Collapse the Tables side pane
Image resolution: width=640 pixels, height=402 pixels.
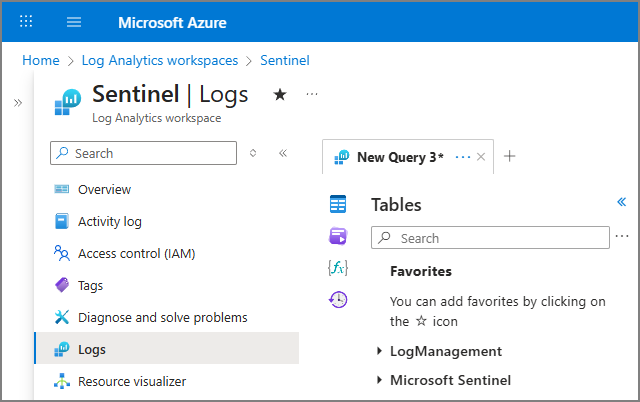tap(622, 202)
